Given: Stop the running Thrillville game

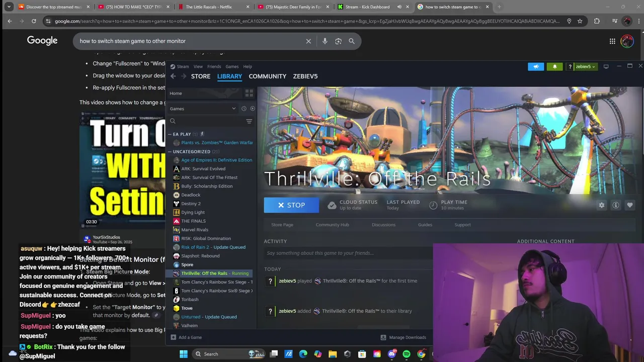Looking at the screenshot, I should pyautogui.click(x=291, y=205).
